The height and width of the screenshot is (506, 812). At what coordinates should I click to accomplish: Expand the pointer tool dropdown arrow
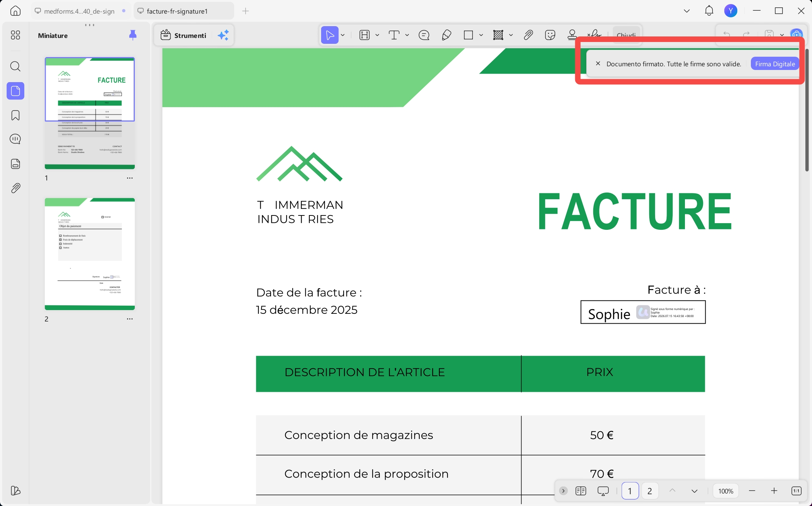click(343, 35)
